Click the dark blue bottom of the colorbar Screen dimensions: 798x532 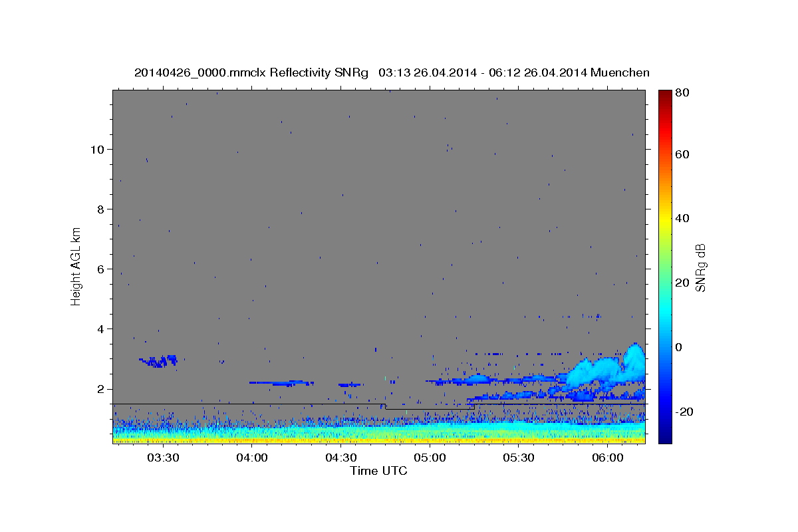click(x=665, y=438)
